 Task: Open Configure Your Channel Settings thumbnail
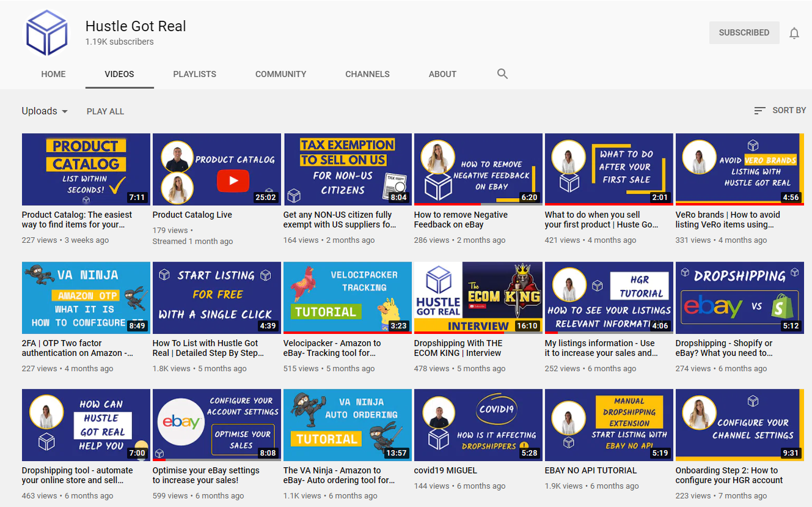coord(740,425)
